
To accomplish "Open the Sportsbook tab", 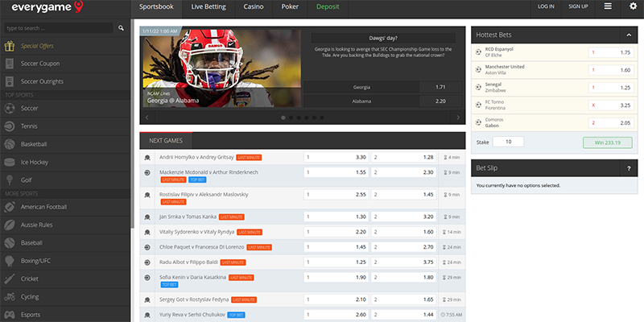I will coord(156,7).
